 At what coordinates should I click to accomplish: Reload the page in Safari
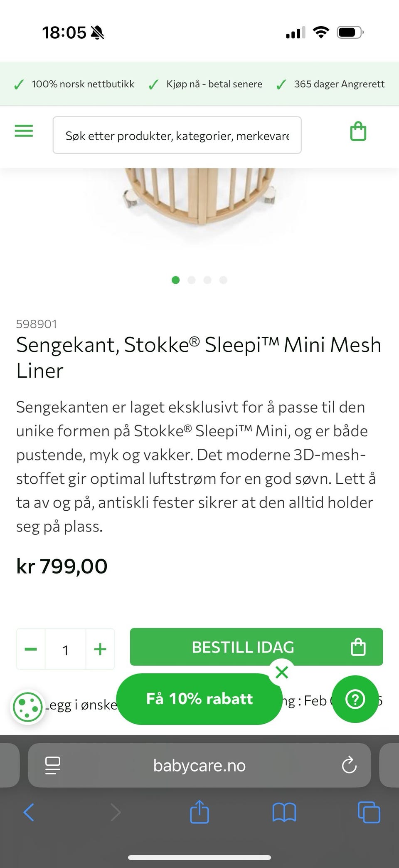pos(349,765)
